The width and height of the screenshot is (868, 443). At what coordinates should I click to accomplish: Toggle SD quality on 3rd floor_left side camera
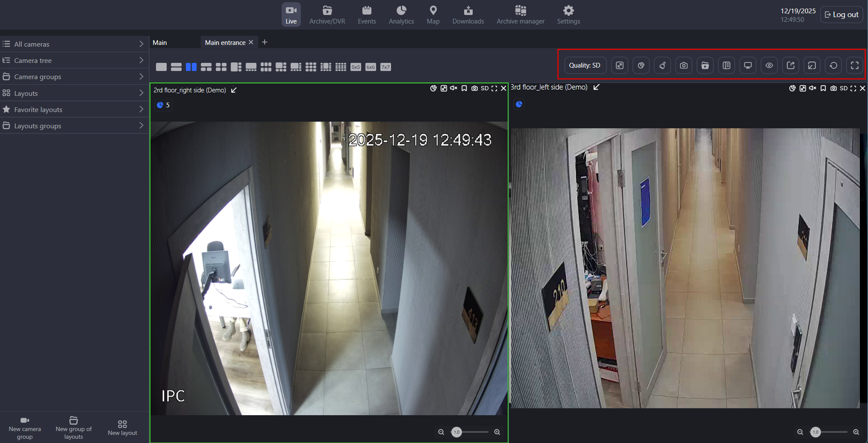[x=843, y=89]
